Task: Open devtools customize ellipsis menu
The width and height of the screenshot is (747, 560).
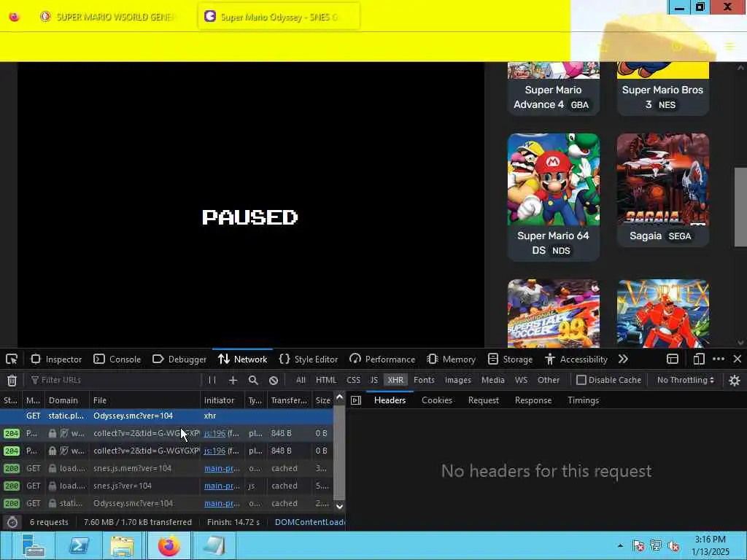Action: tap(719, 359)
